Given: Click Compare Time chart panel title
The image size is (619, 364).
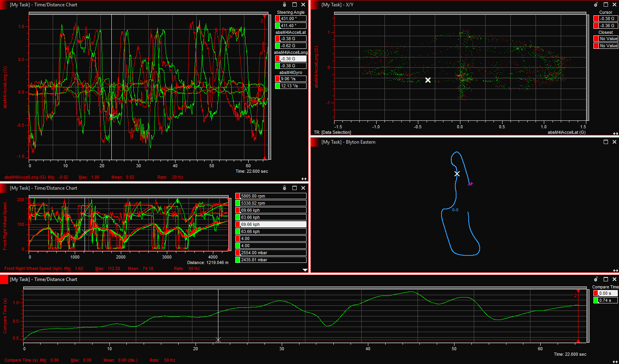Looking at the screenshot, I should [x=43, y=279].
